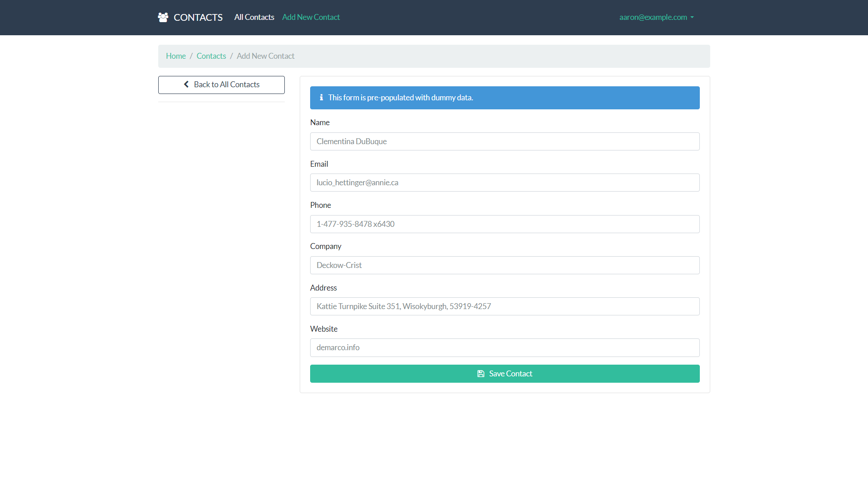868x488 pixels.
Task: Click the floppy disk save icon
Action: 481,374
